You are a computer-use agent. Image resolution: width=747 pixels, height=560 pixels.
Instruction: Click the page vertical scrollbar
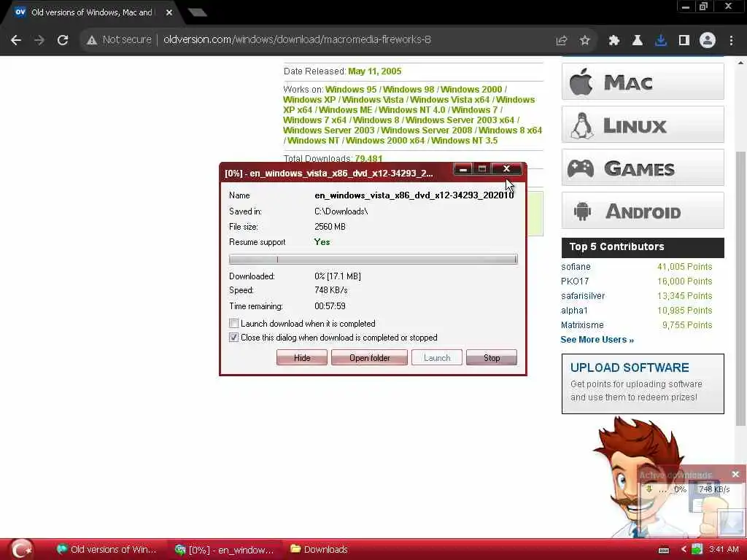740,288
